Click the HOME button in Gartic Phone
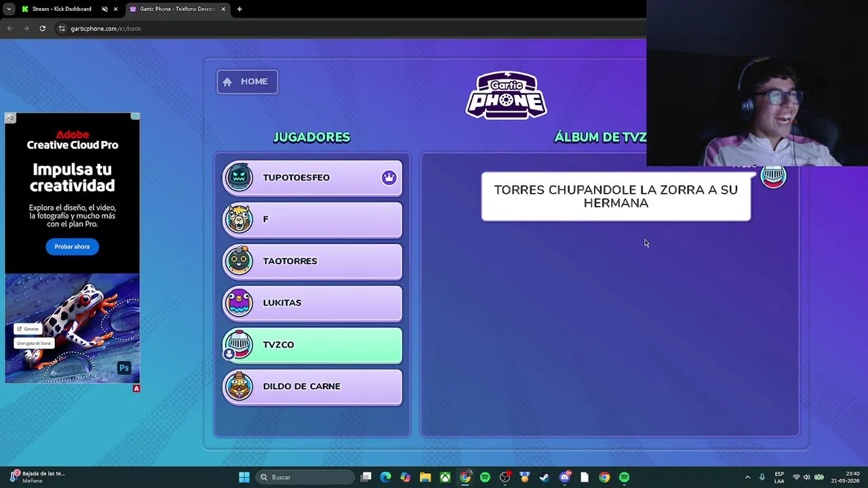Screen dimensions: 868x488 (247, 81)
